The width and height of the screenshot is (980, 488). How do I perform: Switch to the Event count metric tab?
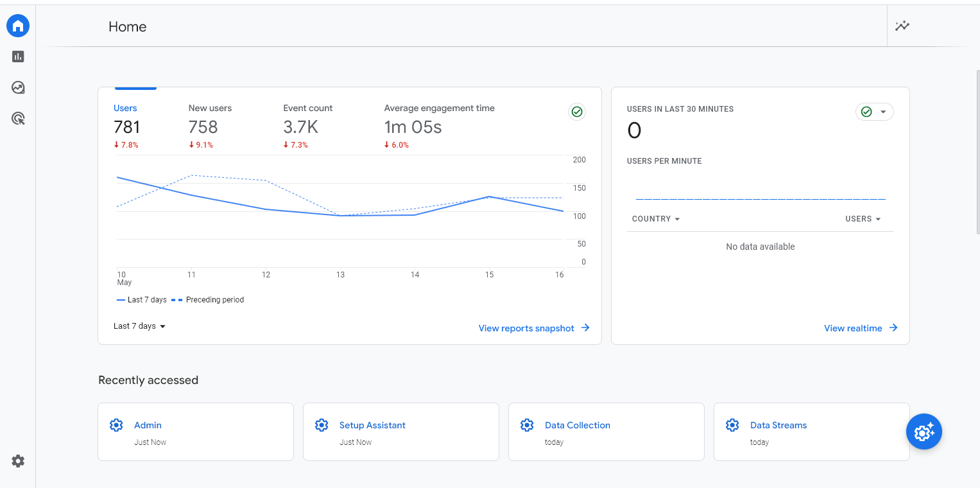307,108
